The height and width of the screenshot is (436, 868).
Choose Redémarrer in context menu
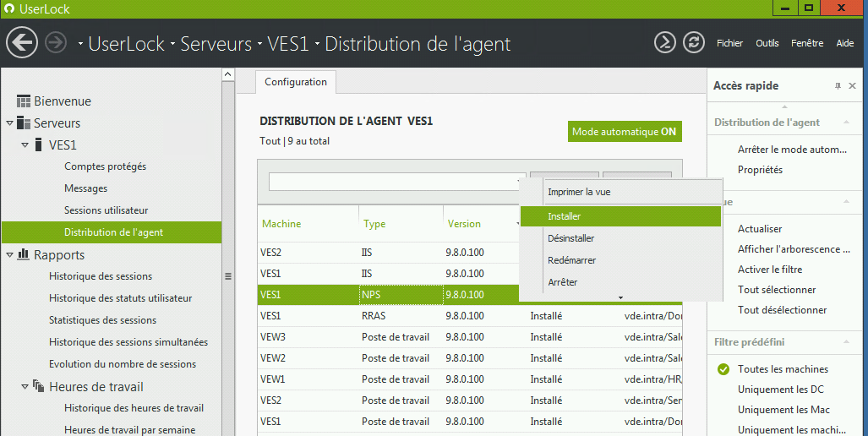point(621,260)
